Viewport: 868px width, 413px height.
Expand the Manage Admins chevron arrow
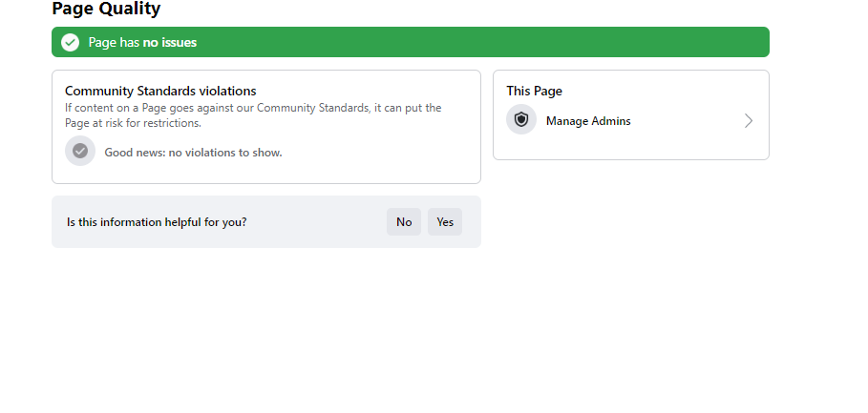[x=749, y=121]
